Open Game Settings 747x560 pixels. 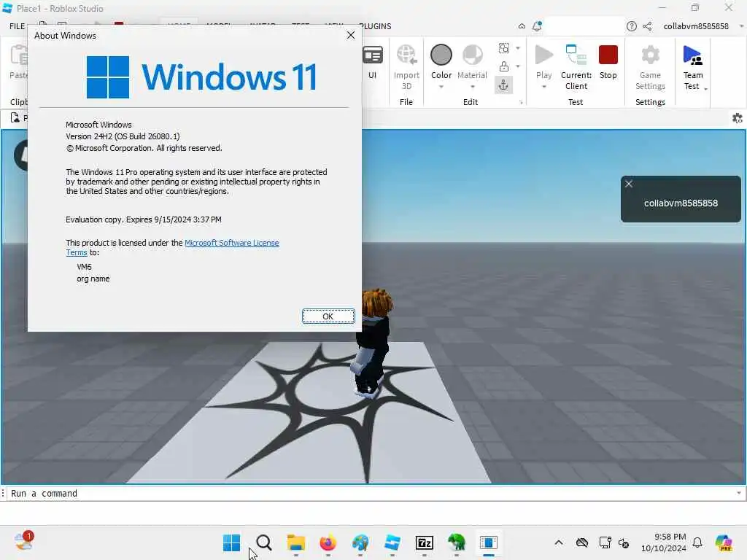click(x=650, y=66)
